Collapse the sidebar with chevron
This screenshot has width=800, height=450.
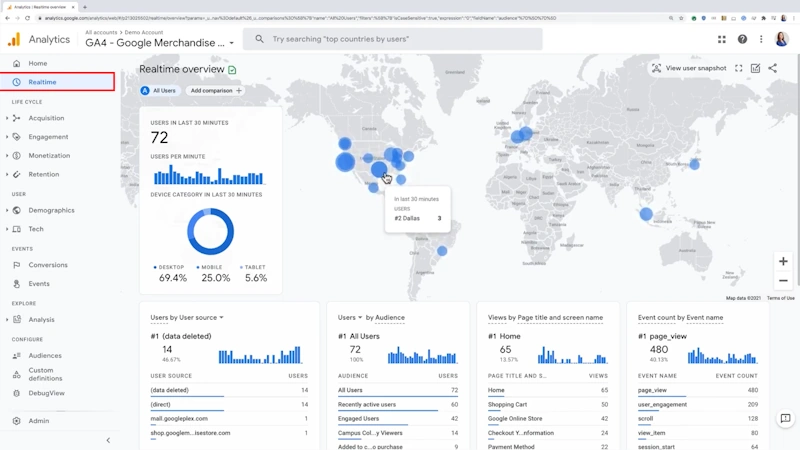pos(108,440)
